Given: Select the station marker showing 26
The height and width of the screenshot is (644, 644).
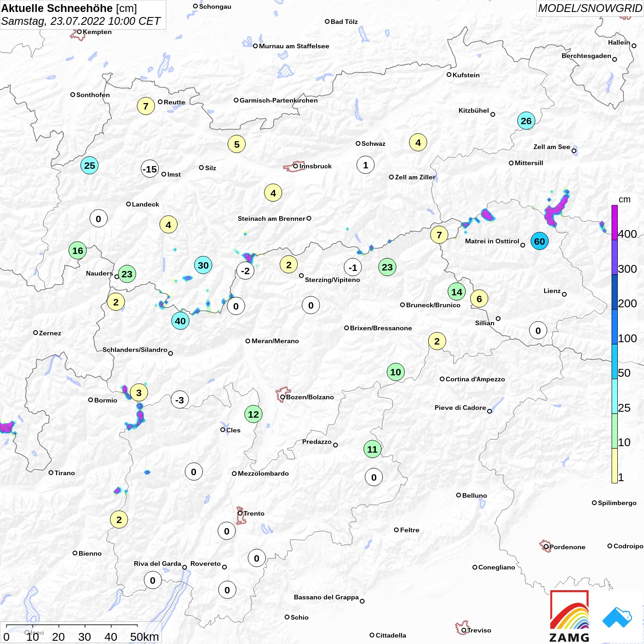Looking at the screenshot, I should [526, 121].
